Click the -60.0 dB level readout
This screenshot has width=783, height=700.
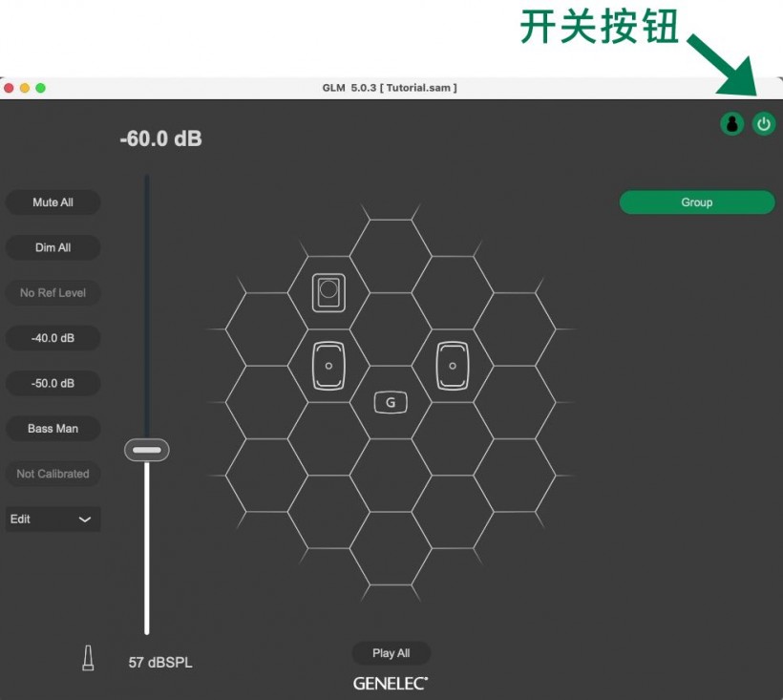160,138
